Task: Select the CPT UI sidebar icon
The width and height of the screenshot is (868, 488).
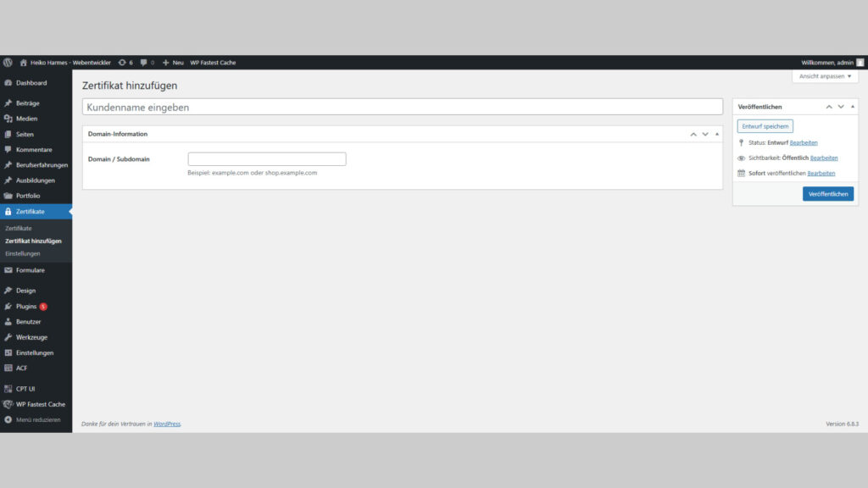Action: (7, 388)
